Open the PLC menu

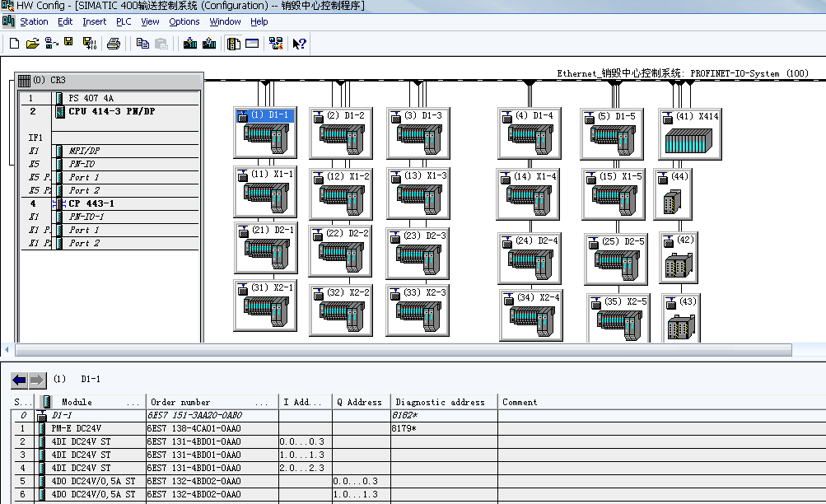click(x=124, y=21)
